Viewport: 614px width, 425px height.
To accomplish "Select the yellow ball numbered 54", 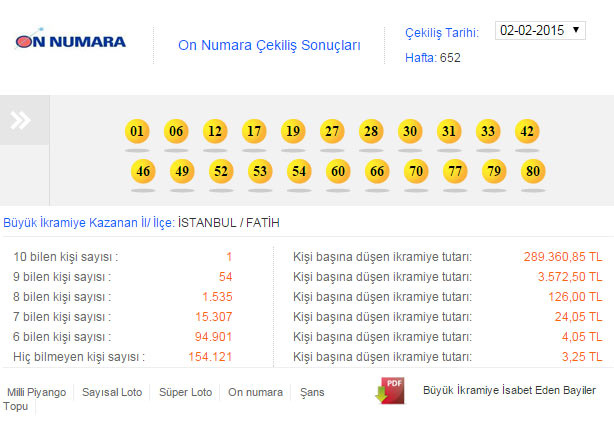I will pyautogui.click(x=299, y=171).
